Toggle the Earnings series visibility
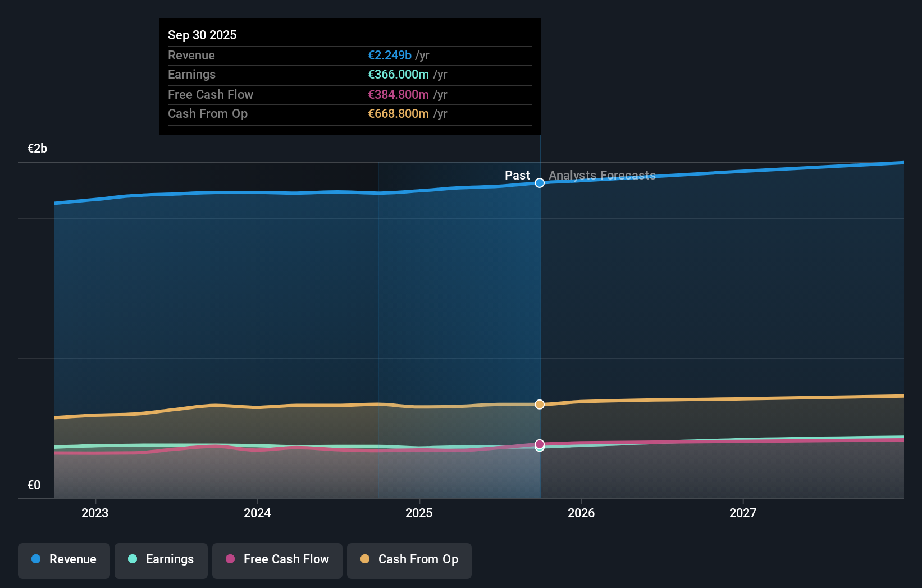The image size is (922, 588). [161, 561]
